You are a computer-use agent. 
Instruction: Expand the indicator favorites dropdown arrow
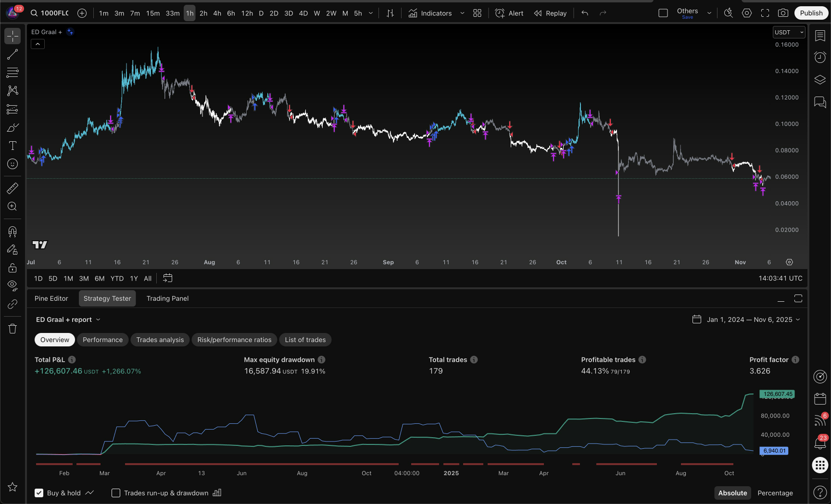click(x=462, y=13)
